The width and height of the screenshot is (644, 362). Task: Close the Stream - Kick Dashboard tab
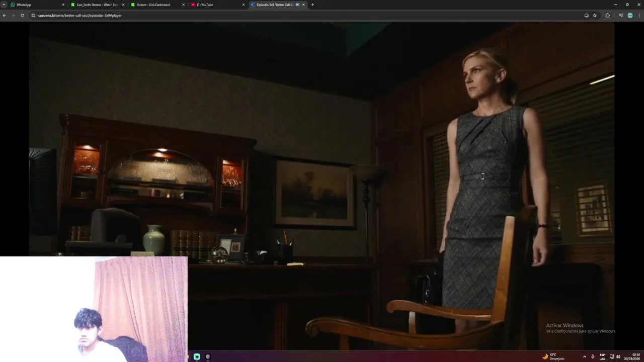[183, 5]
